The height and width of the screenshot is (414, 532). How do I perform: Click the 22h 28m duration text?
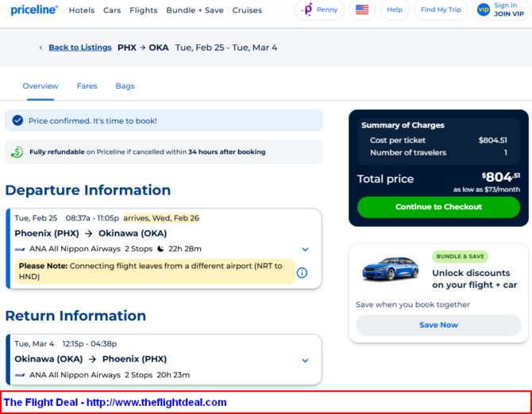click(185, 249)
